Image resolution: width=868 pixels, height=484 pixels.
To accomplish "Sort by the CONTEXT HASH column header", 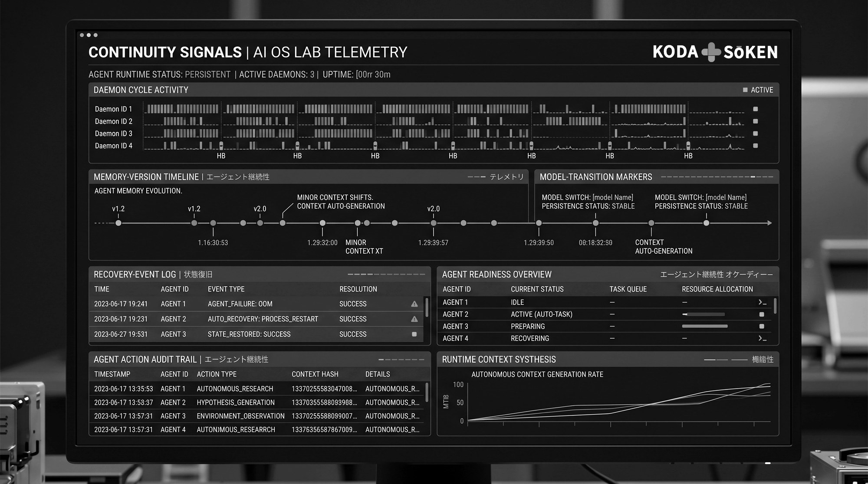I will (x=315, y=374).
